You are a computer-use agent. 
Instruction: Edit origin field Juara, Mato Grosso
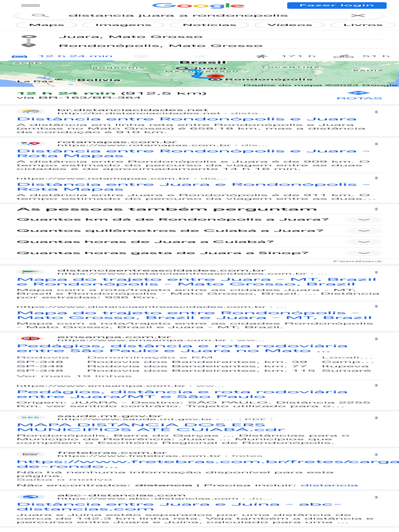(220, 37)
